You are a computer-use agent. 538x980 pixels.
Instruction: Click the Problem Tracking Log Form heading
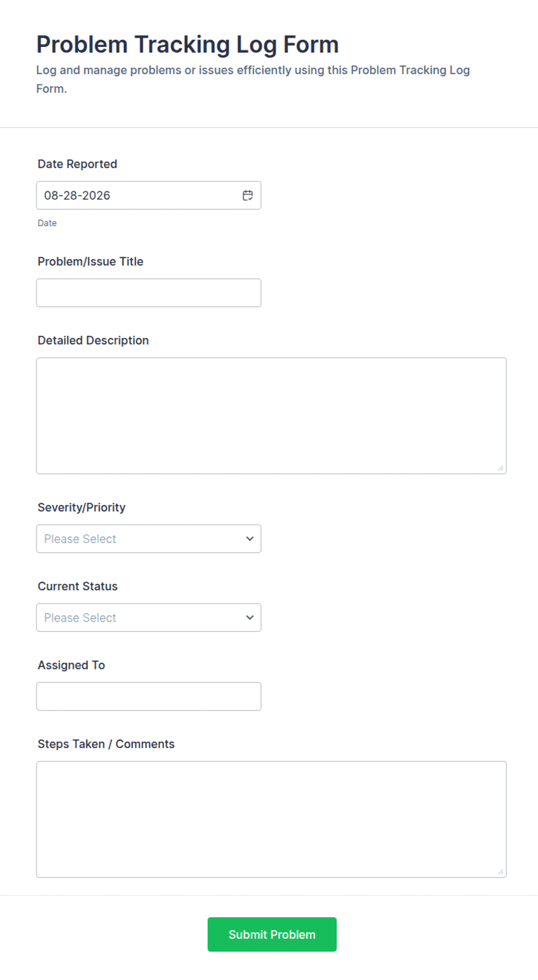point(187,45)
